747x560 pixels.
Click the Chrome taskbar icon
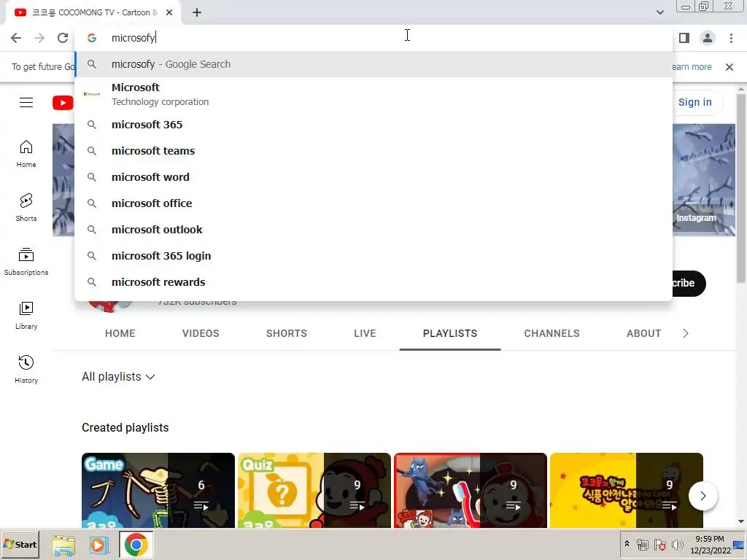pos(136,545)
